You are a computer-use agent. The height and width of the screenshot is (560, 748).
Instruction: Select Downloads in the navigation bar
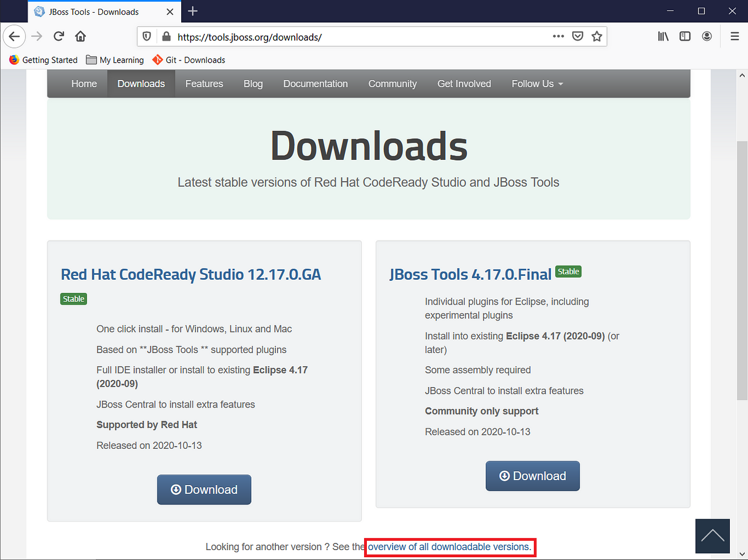141,84
